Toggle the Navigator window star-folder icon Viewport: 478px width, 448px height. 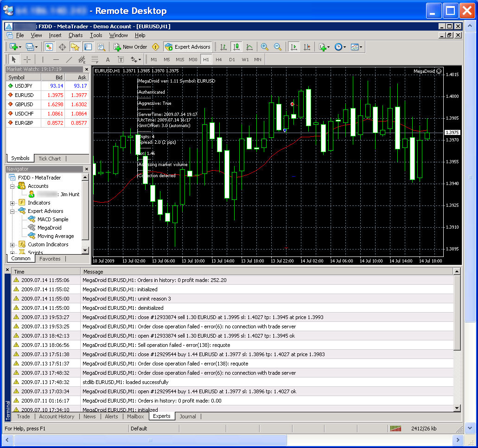[x=75, y=47]
